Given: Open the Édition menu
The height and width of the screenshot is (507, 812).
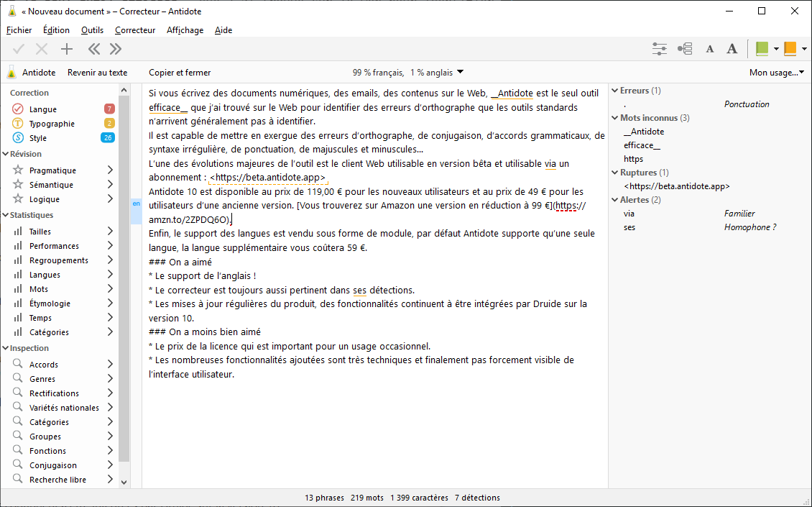Looking at the screenshot, I should coord(56,30).
